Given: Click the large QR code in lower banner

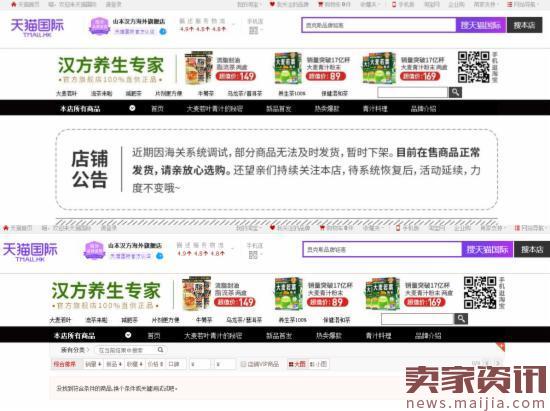Looking at the screenshot, I should [x=480, y=292].
